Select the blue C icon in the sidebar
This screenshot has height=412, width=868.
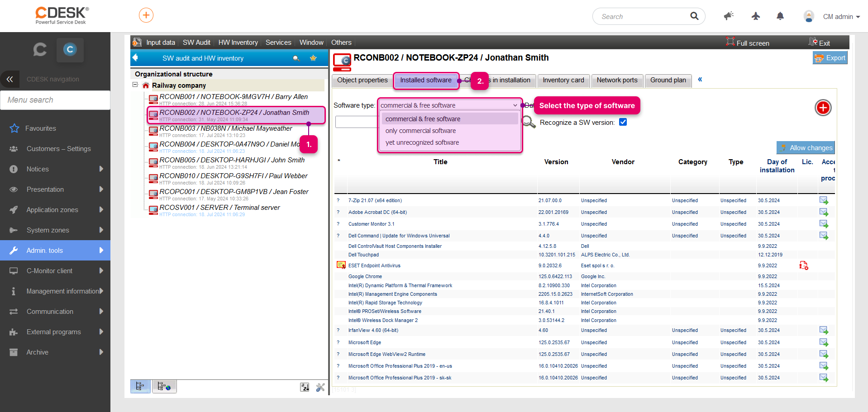click(x=70, y=49)
